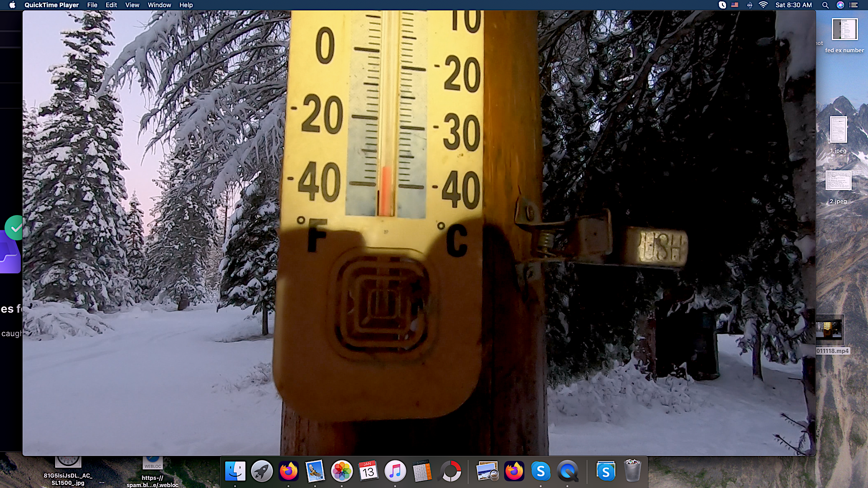The width and height of the screenshot is (868, 488).
Task: Click QuickTime Player dock icon
Action: click(x=567, y=471)
